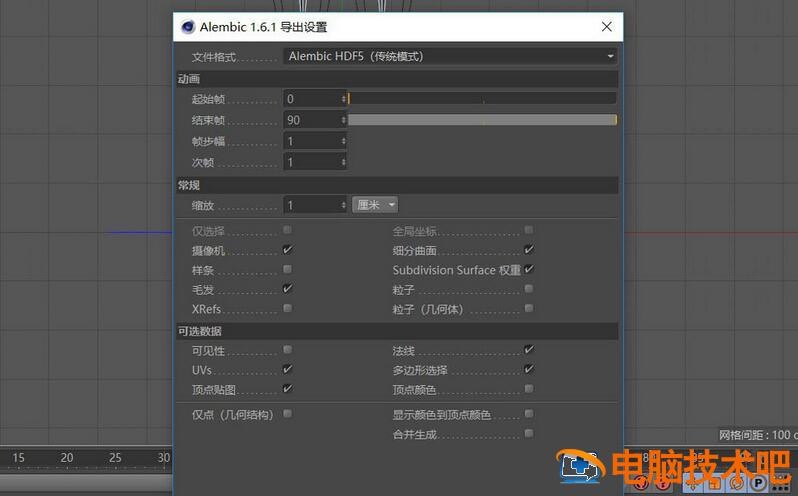Click on the 起始帧 slider bar
Screen dimensions: 798x496
point(482,98)
